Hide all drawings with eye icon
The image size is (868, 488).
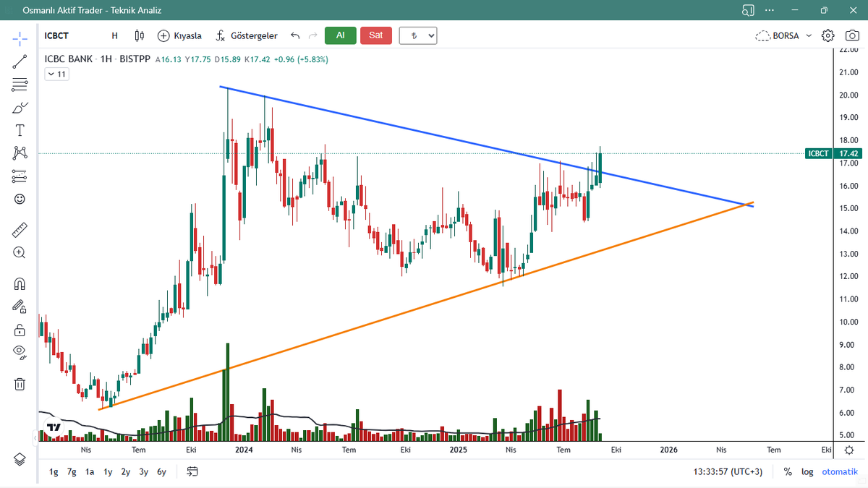tap(20, 352)
